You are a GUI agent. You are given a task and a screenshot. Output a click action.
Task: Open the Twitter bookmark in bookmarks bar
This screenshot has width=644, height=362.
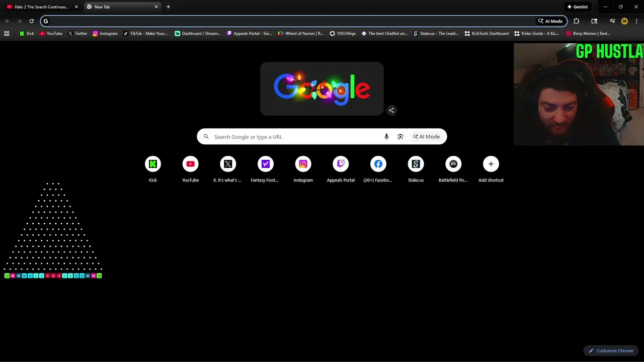coord(77,34)
